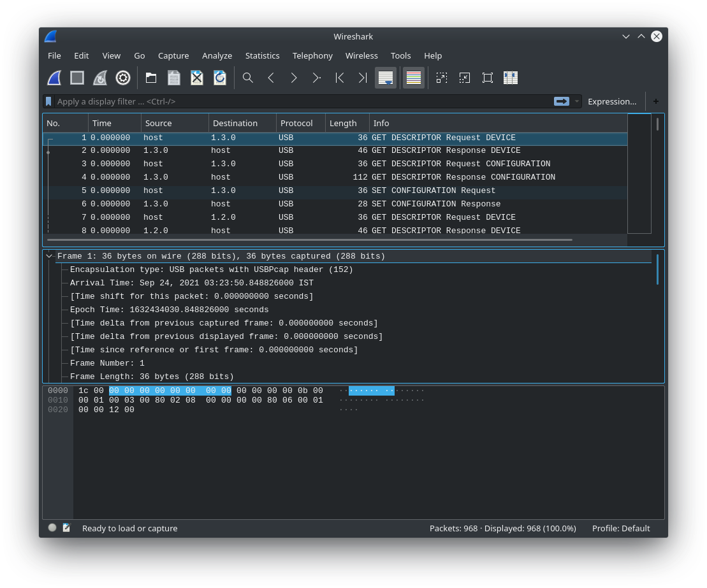
Task: Sort packets by the Info column
Action: coord(499,123)
